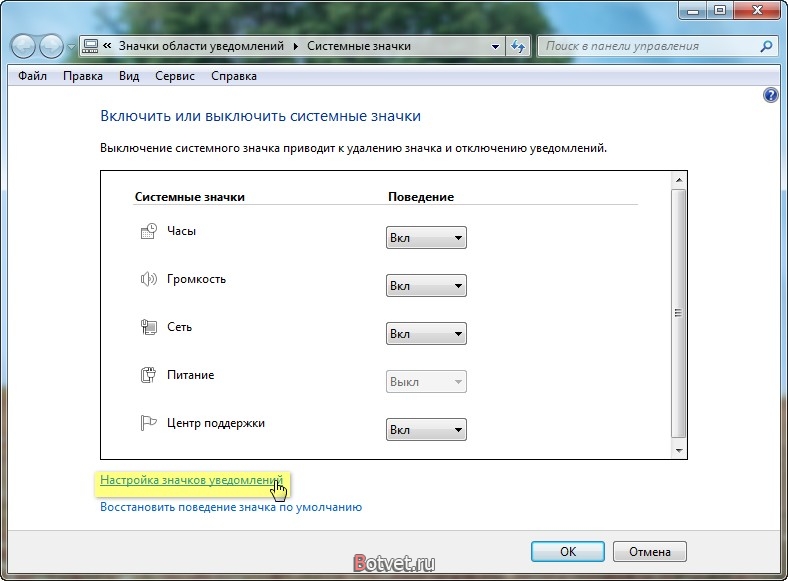
Task: Click the Настройка значков уведомлений link
Action: tap(190, 481)
